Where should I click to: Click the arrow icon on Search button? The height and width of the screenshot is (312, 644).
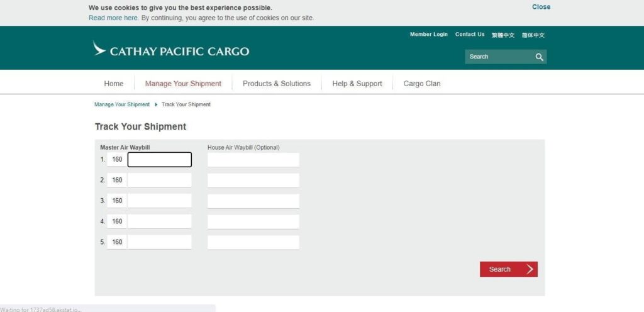530,269
